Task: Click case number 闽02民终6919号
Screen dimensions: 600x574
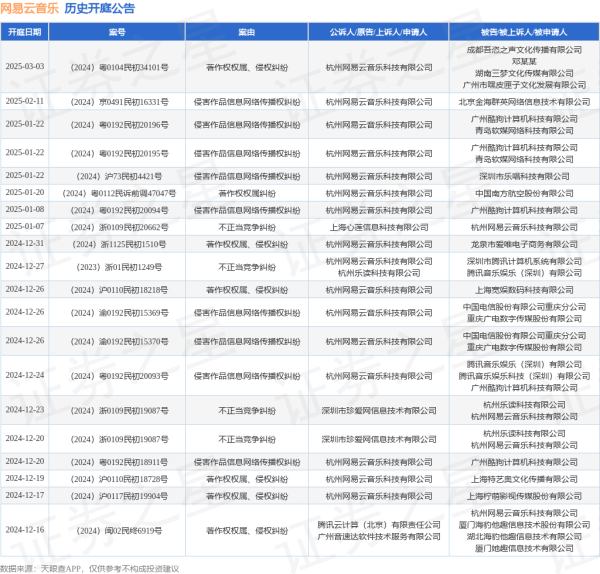Action: click(119, 531)
